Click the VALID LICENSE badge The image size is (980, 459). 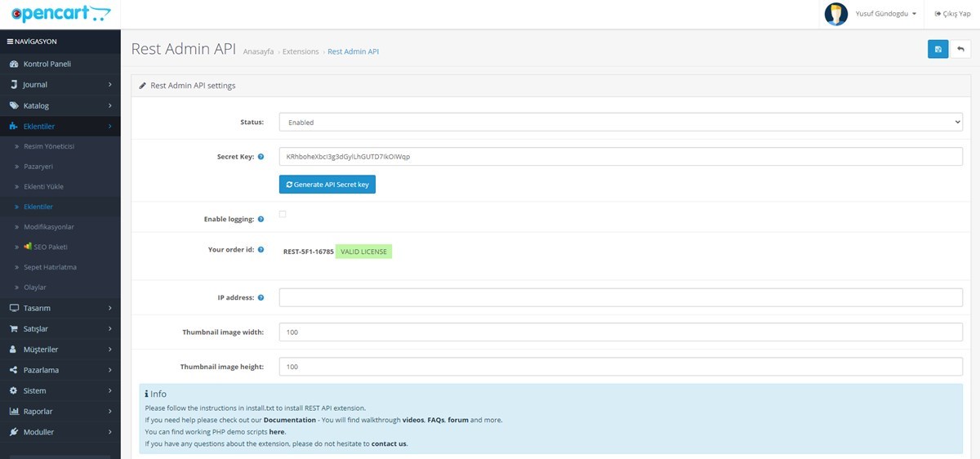click(363, 252)
